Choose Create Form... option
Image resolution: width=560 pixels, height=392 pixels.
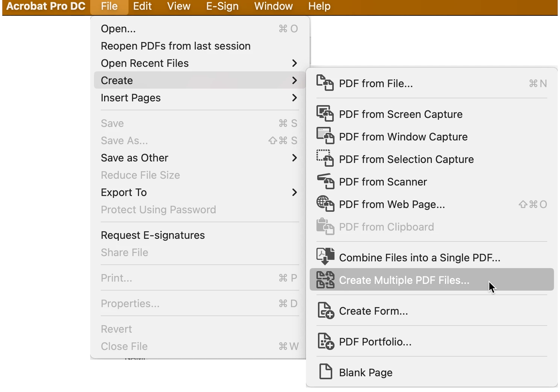pyautogui.click(x=431, y=311)
